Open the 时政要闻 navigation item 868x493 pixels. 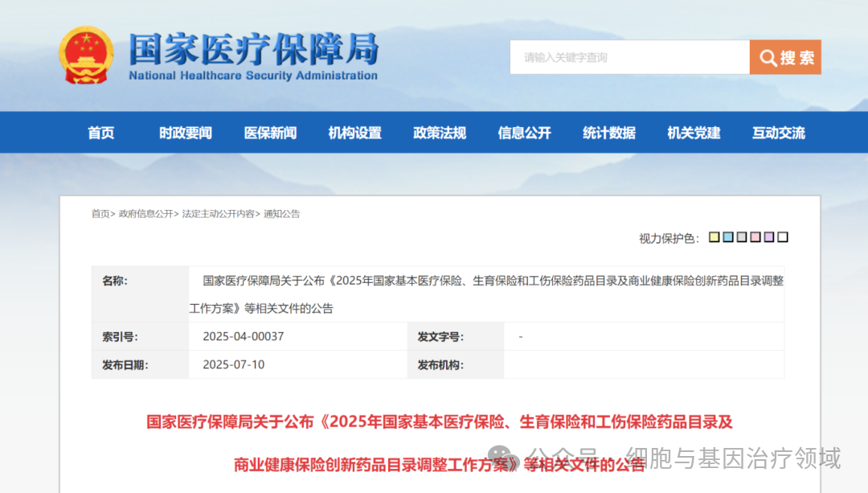point(186,133)
